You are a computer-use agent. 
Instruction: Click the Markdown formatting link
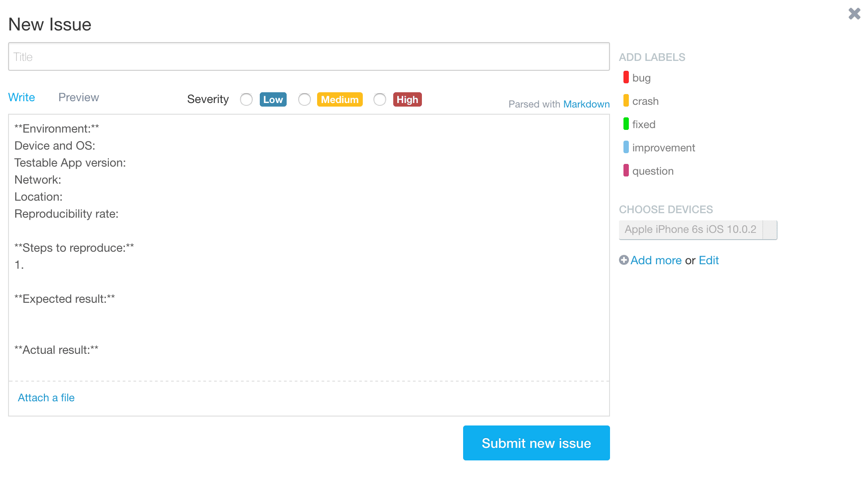tap(587, 104)
